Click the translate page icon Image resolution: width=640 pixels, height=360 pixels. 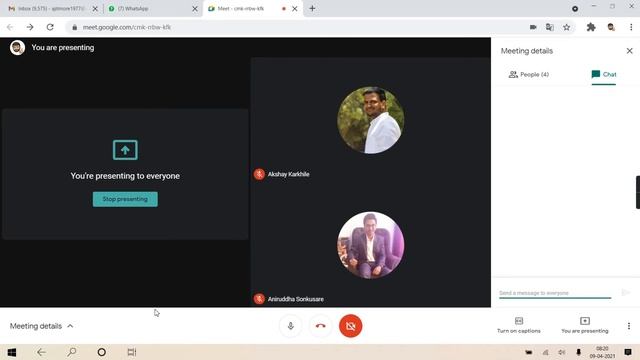(x=550, y=27)
